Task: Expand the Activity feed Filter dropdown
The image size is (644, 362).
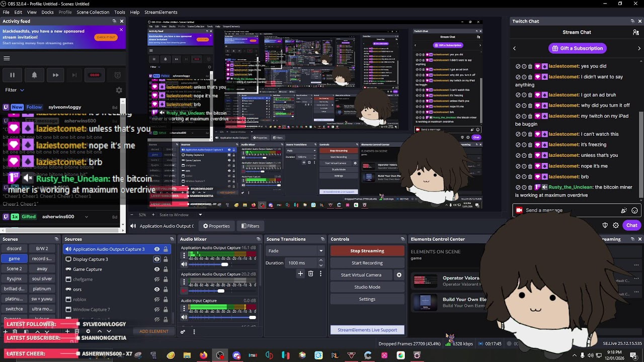Action: point(15,90)
